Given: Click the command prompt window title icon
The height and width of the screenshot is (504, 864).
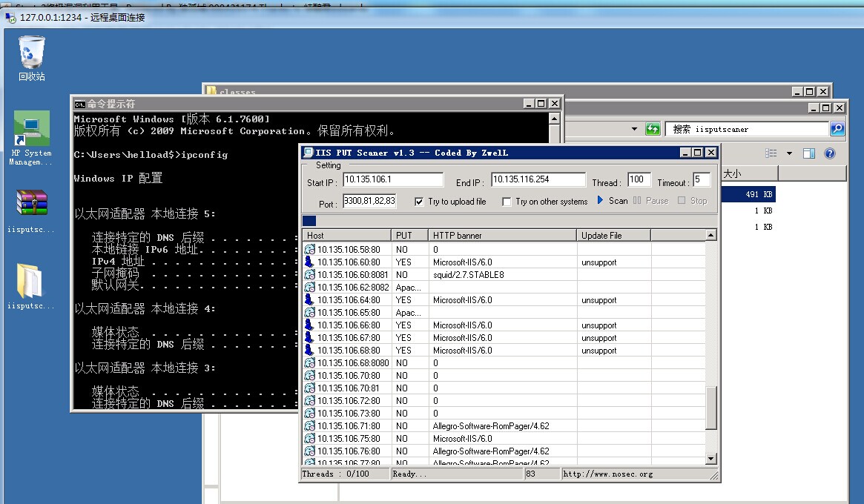Looking at the screenshot, I should (80, 104).
